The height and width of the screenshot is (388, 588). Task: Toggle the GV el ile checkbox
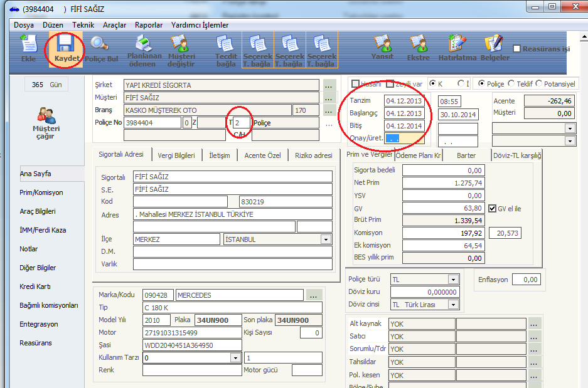(x=493, y=208)
